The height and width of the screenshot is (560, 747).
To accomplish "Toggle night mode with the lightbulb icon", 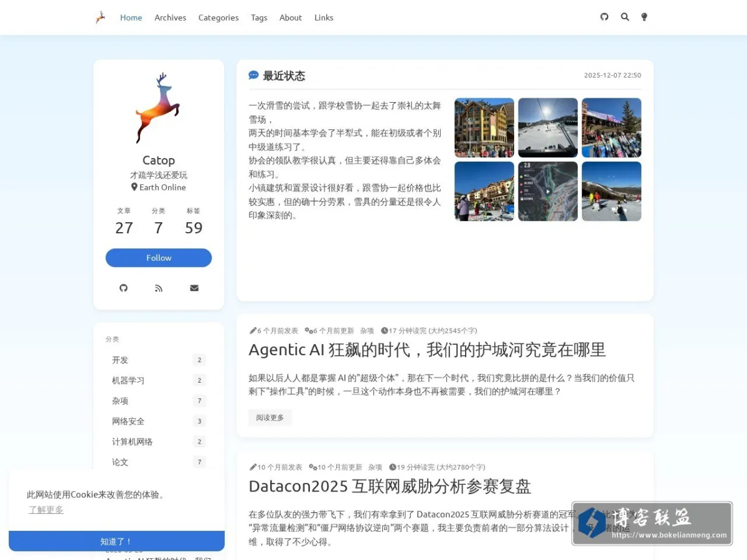I will 644,17.
